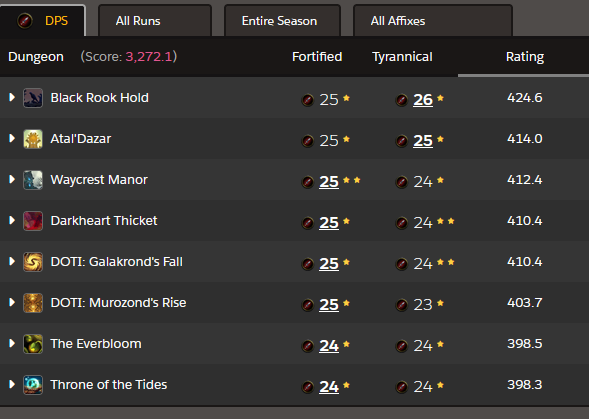Expand The Everbloom row arrow
589x419 pixels.
tap(12, 343)
